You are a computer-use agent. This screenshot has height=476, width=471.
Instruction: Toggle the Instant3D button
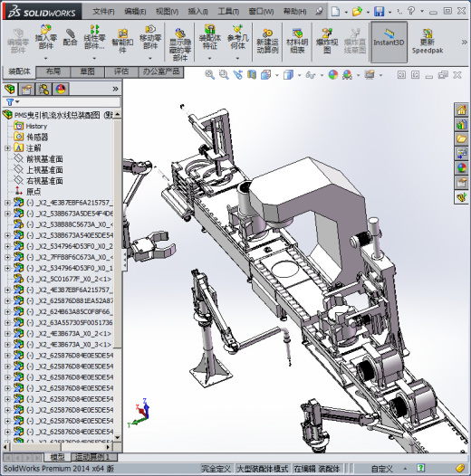click(389, 43)
